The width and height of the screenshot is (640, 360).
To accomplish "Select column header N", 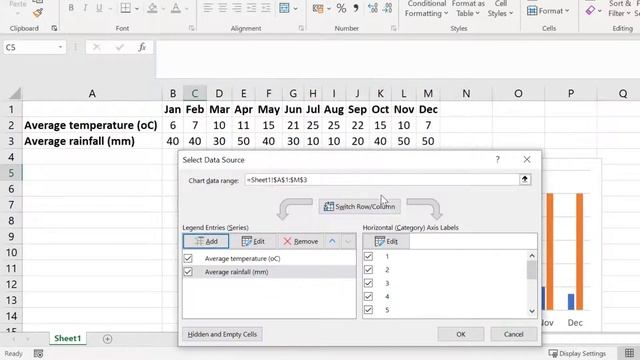I will [x=466, y=94].
